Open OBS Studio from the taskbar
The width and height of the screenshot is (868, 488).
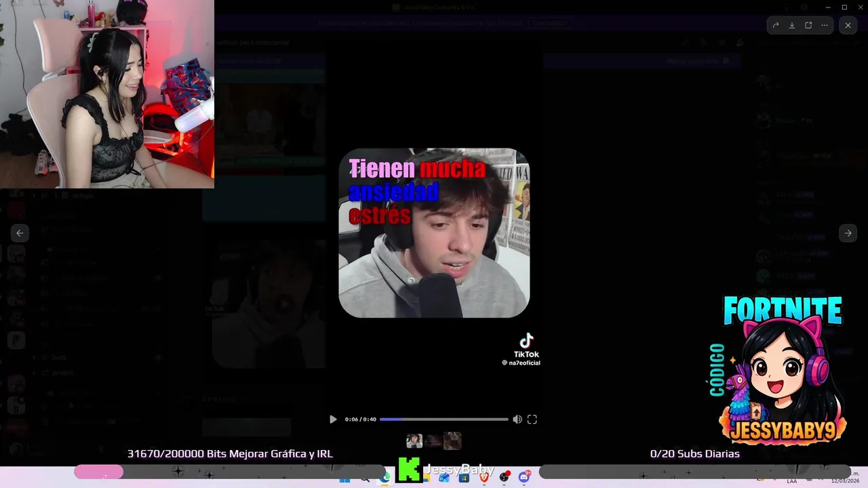pyautogui.click(x=504, y=478)
